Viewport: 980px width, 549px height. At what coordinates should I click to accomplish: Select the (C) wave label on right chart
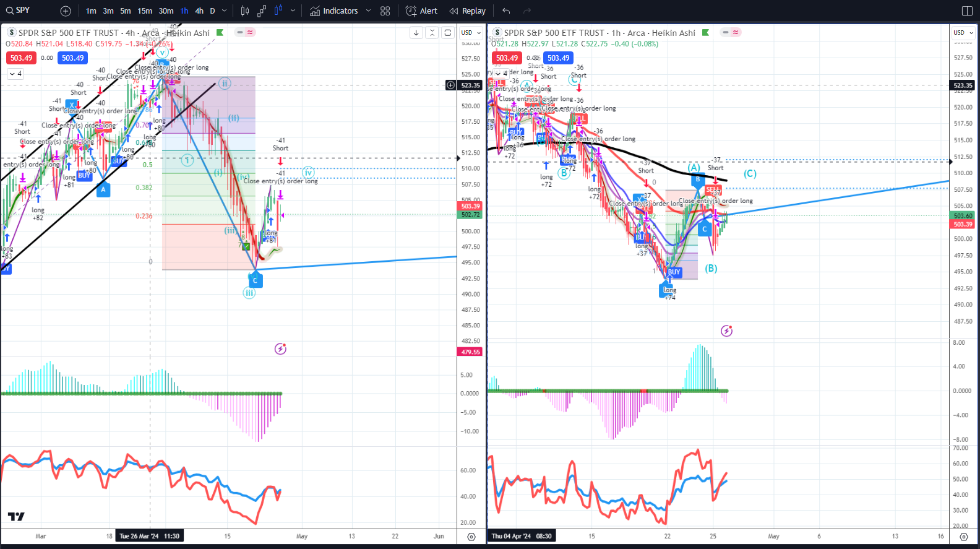(x=750, y=174)
